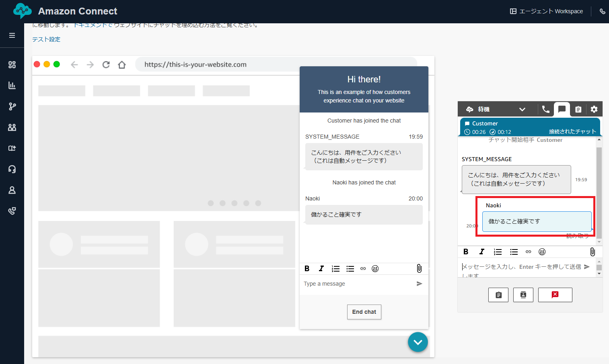The height and width of the screenshot is (364, 609).
Task: Open the エージェント Workspace link
Action: click(x=546, y=11)
